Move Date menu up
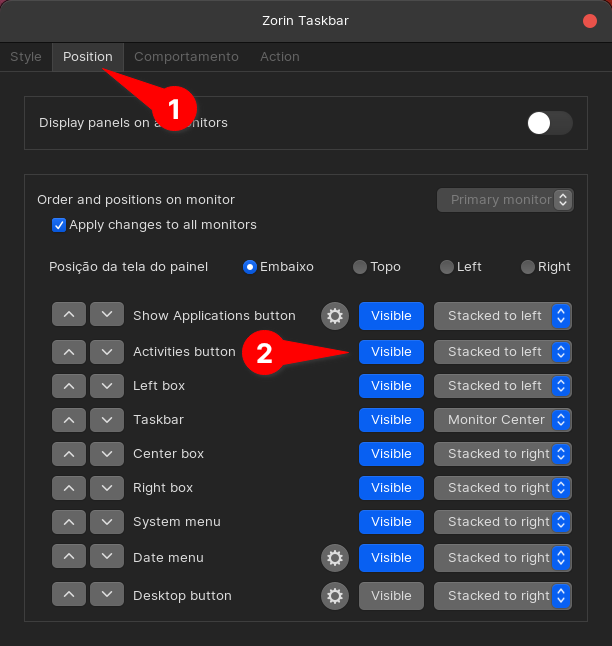Viewport: 612px width, 646px height. tap(69, 556)
